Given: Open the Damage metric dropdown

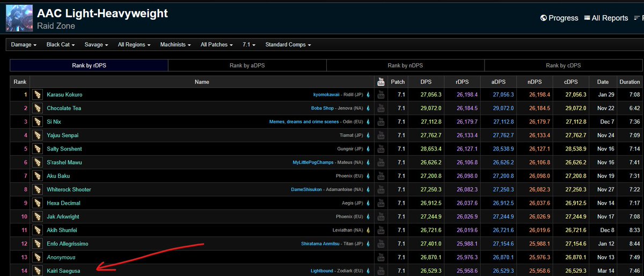Looking at the screenshot, I should point(24,45).
